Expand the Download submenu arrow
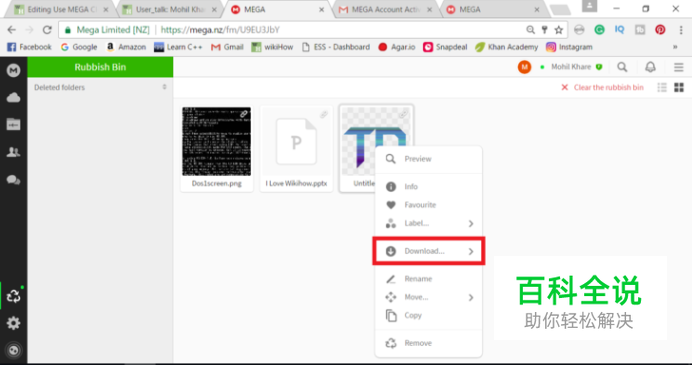 [x=471, y=252]
